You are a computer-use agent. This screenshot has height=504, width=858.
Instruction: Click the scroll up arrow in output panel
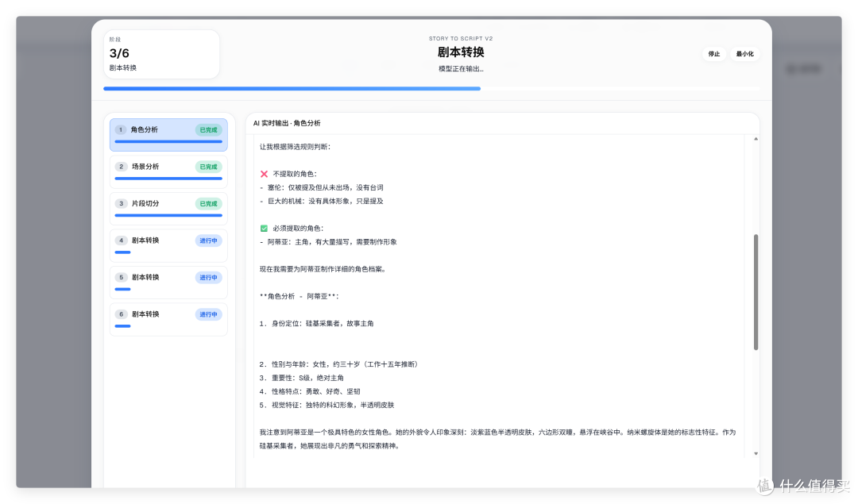coord(756,139)
